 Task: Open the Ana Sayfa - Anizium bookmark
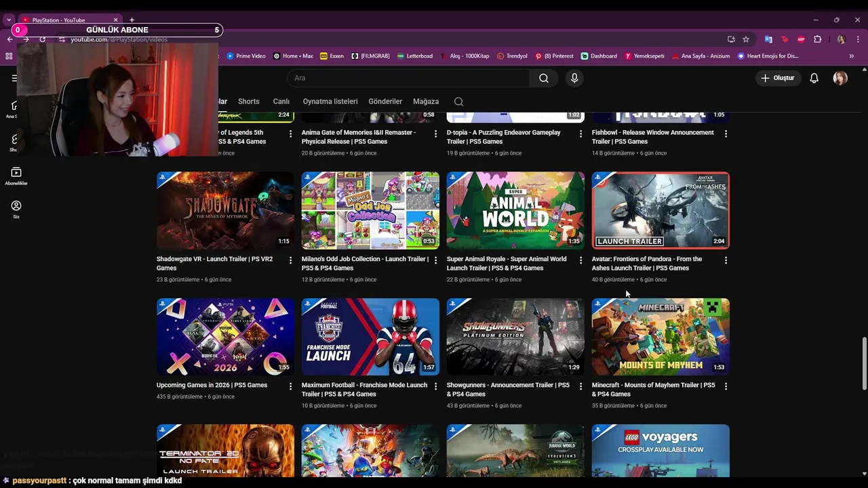(x=701, y=56)
